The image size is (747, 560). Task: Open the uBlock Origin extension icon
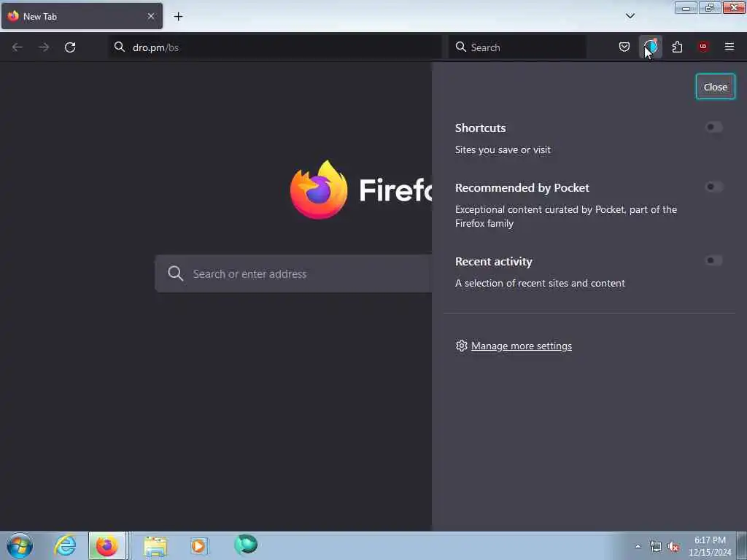pyautogui.click(x=703, y=47)
